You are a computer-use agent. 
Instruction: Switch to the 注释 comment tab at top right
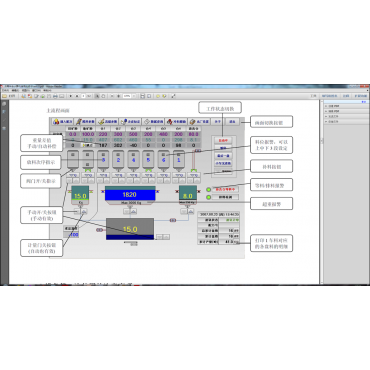coord(346,96)
